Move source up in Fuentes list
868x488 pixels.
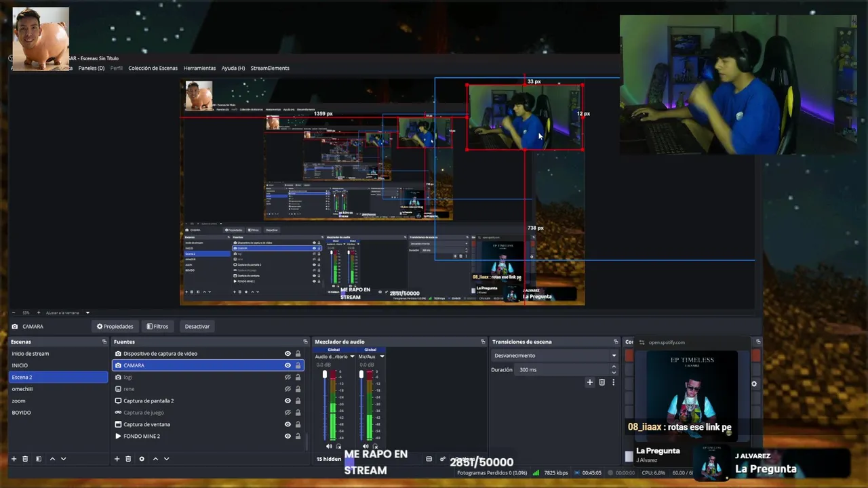[x=155, y=459]
